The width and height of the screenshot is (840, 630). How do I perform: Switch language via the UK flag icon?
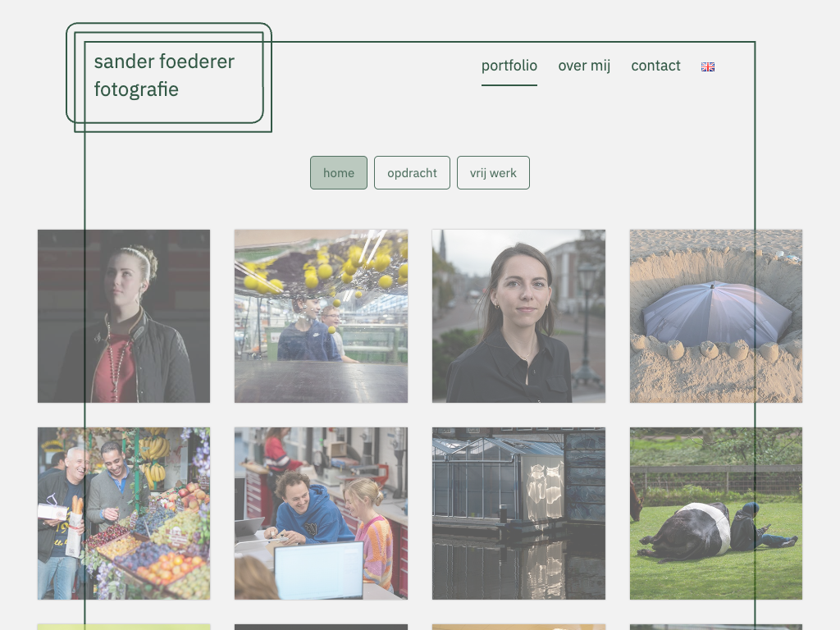[x=708, y=66]
